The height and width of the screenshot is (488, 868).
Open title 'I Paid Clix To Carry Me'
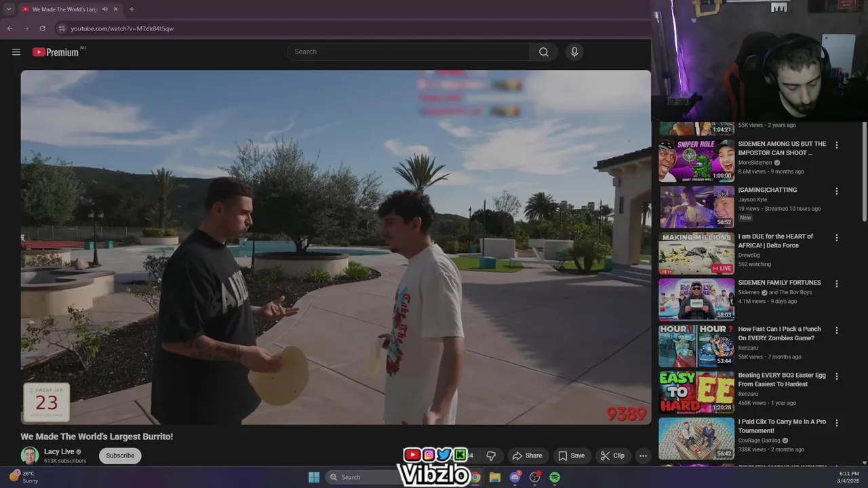click(x=782, y=426)
